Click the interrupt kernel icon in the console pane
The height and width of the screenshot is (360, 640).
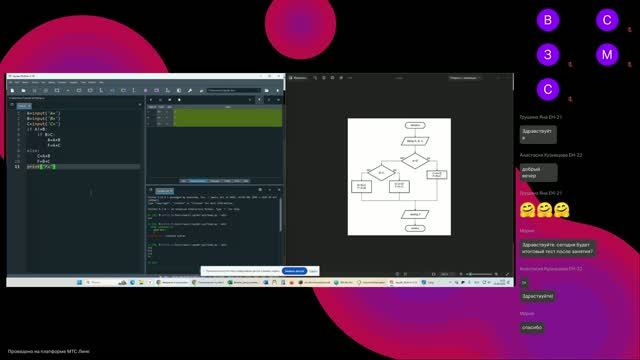coord(260,189)
